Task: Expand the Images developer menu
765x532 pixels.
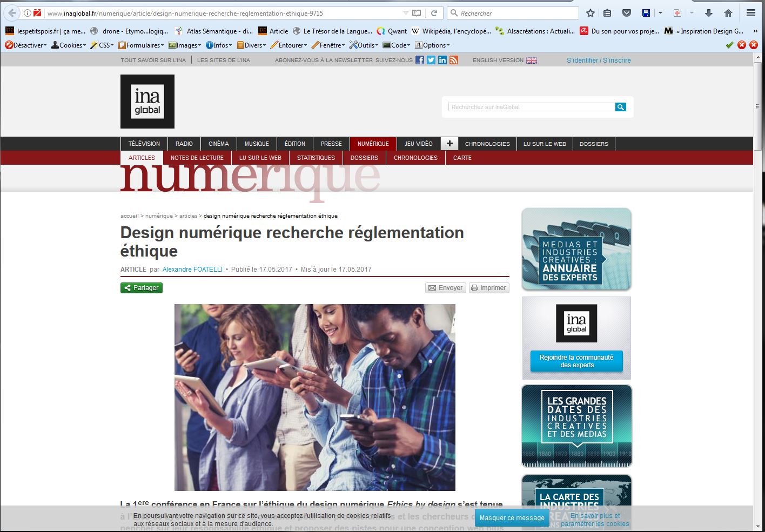Action: (x=185, y=45)
